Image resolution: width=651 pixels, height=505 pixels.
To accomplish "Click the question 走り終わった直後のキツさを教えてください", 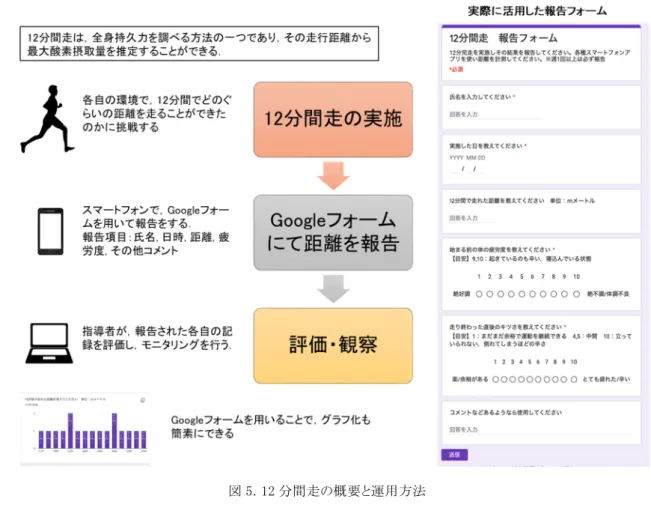I will [507, 327].
